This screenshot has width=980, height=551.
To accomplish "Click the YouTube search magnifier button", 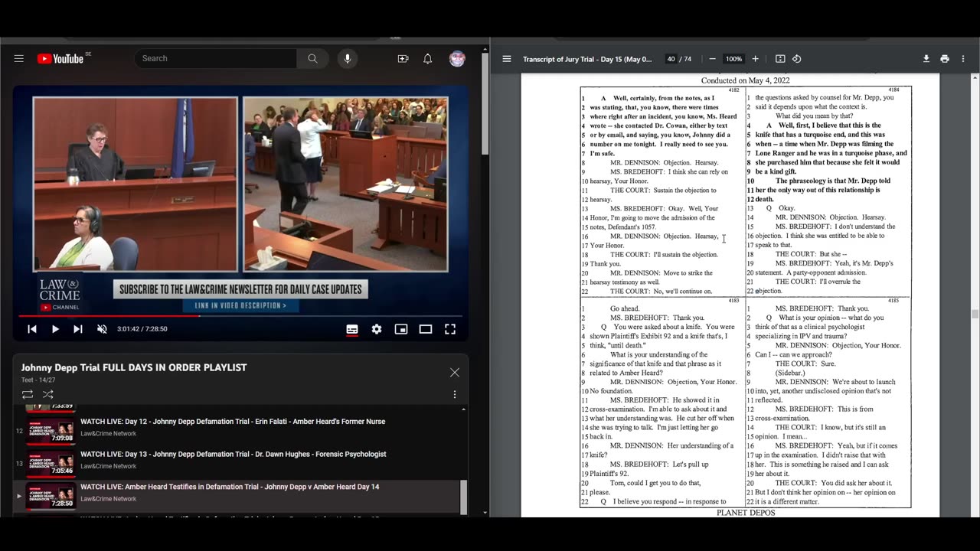I will click(x=312, y=59).
